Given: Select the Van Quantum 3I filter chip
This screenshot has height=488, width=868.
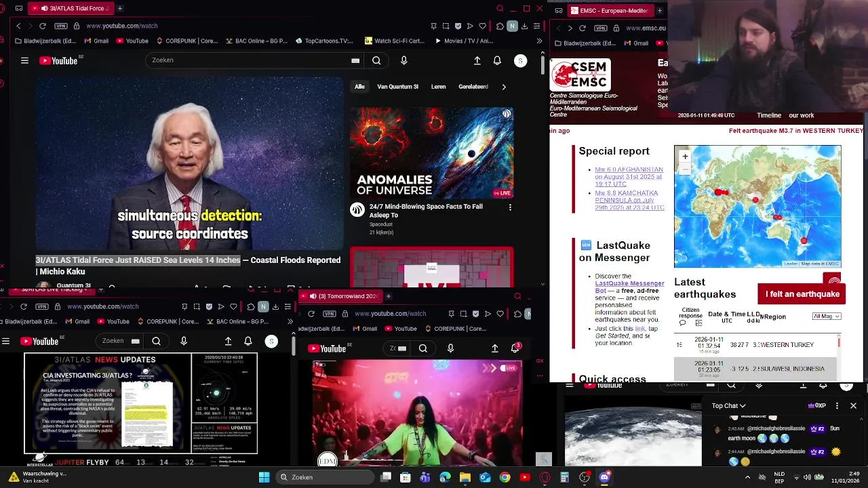Looking at the screenshot, I should coord(397,87).
